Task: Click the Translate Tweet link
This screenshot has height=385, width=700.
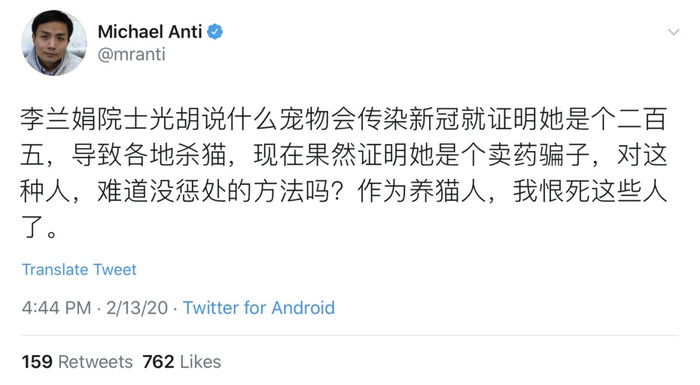Action: pyautogui.click(x=79, y=270)
